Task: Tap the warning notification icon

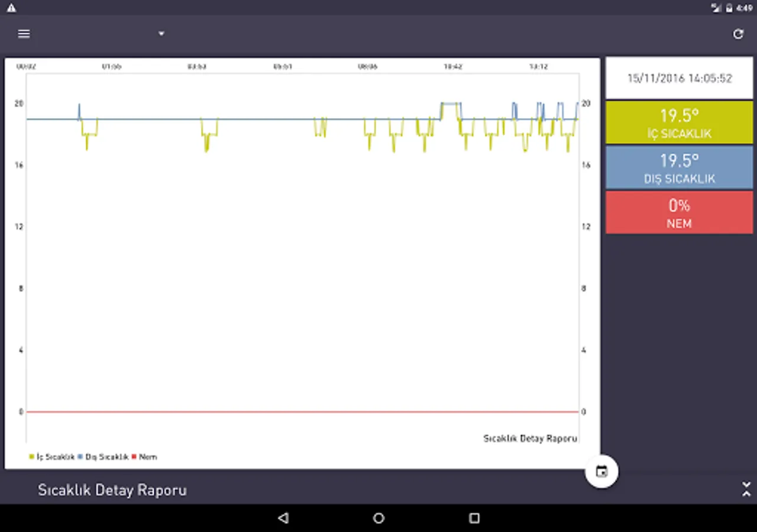Action: coord(11,8)
